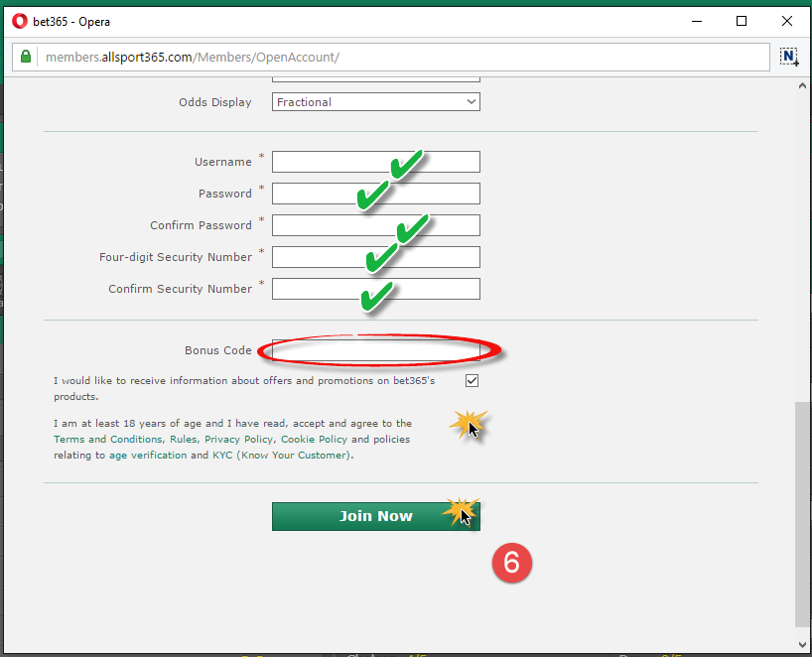Click the vertical scrollbar thumb

pyautogui.click(x=802, y=514)
